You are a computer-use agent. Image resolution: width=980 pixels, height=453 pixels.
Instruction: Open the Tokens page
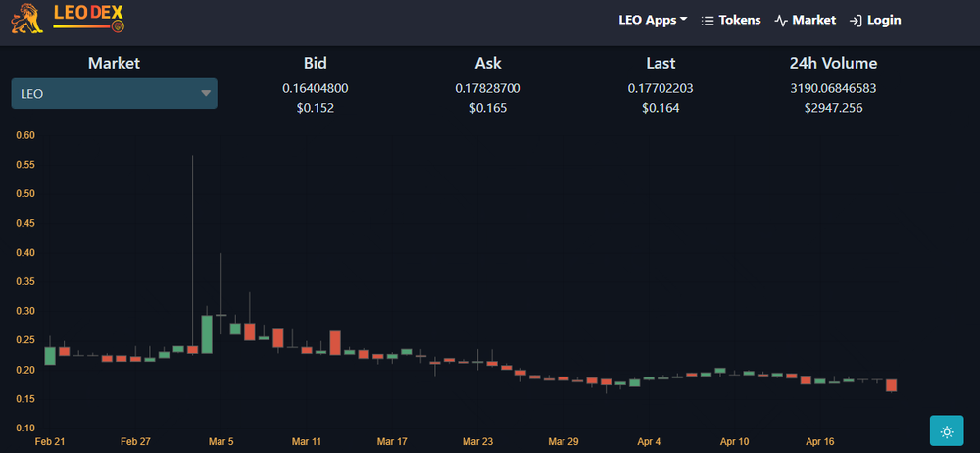731,20
